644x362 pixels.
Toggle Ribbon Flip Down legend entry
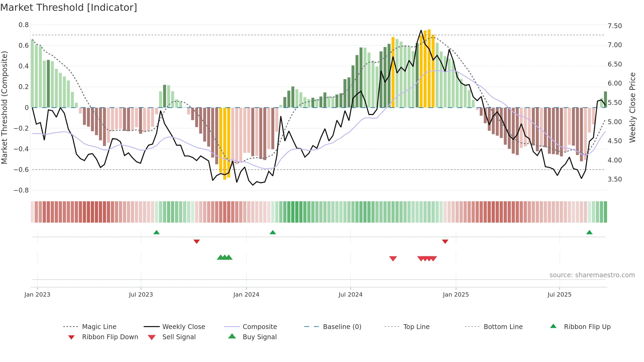[x=103, y=337]
